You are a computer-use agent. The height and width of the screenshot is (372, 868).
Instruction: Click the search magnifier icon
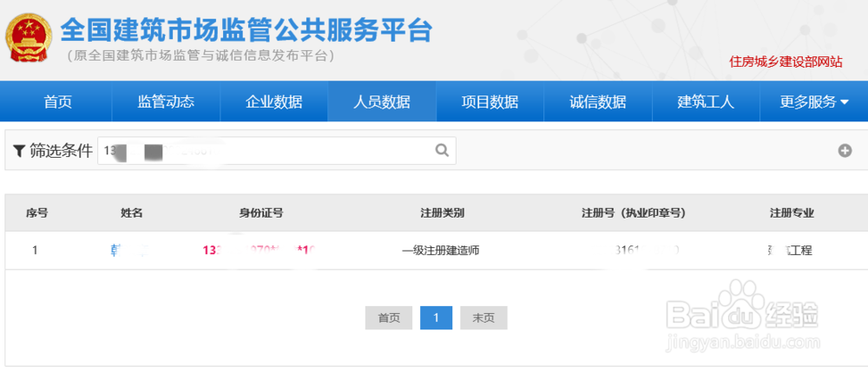click(442, 150)
